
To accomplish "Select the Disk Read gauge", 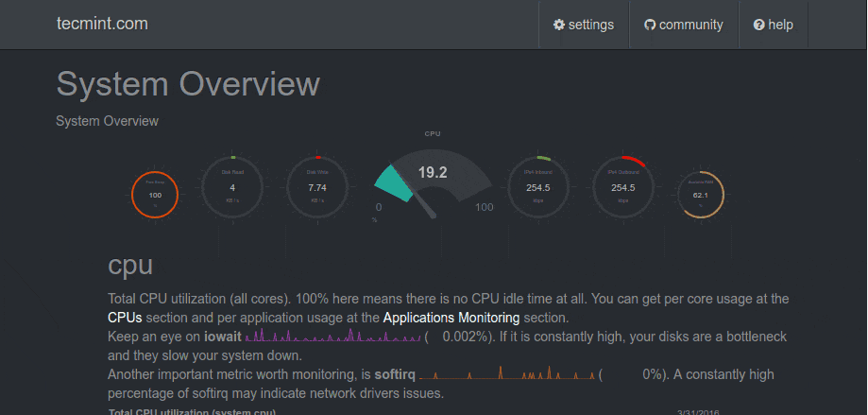I will click(x=231, y=187).
